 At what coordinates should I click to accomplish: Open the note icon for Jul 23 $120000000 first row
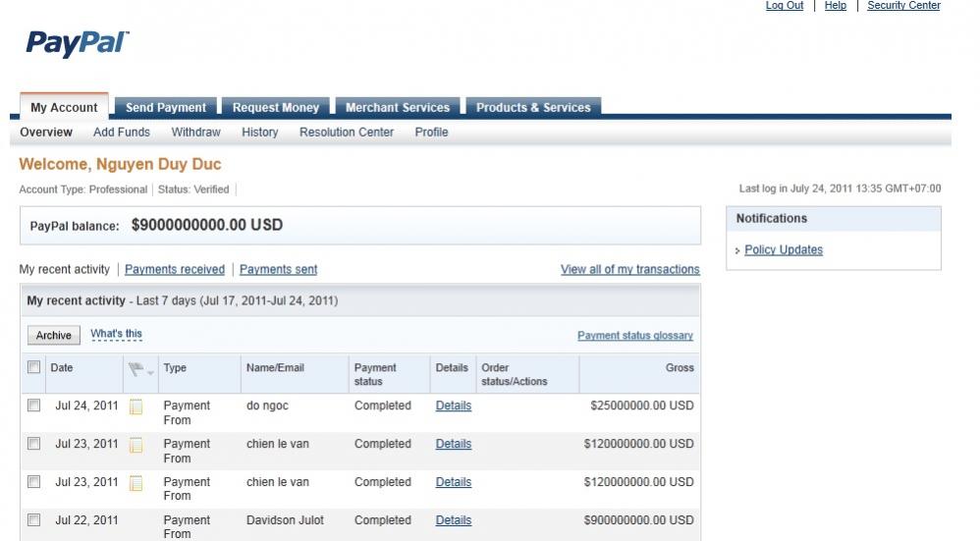point(136,445)
